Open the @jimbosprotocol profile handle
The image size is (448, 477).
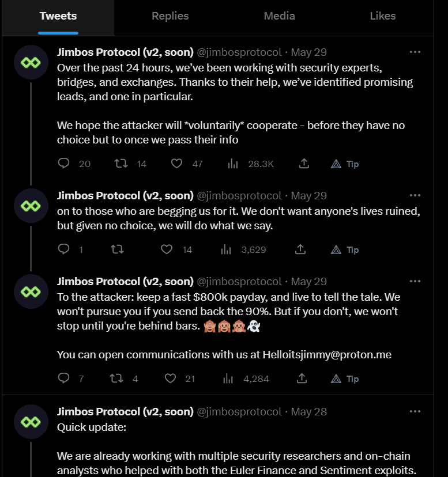click(240, 52)
